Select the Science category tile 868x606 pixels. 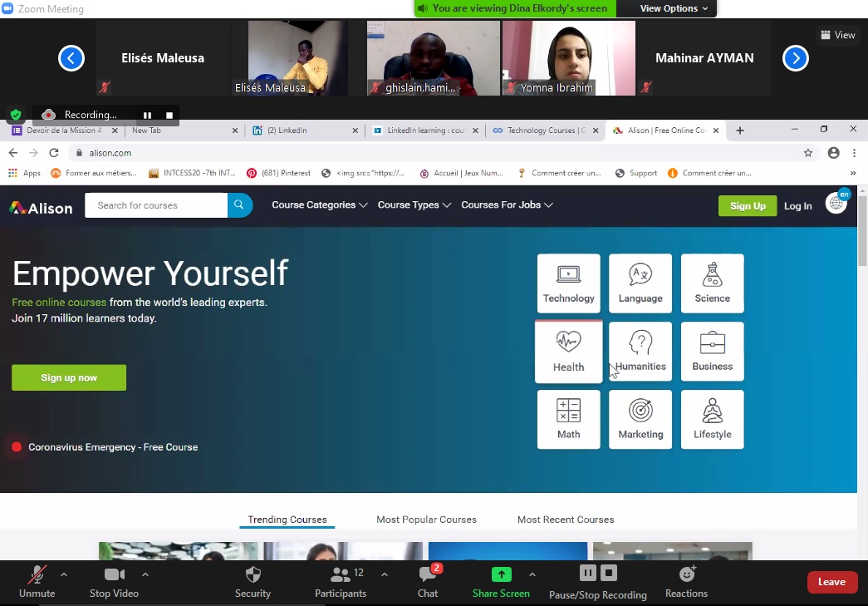712,283
